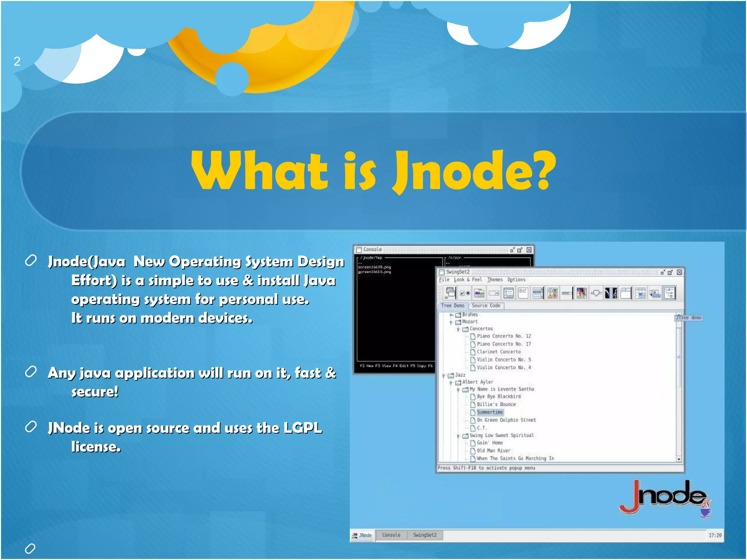Viewport: 747px width, 560px height.
Task: Open the ProgressBar demo toolbar icon
Action: pos(567,293)
